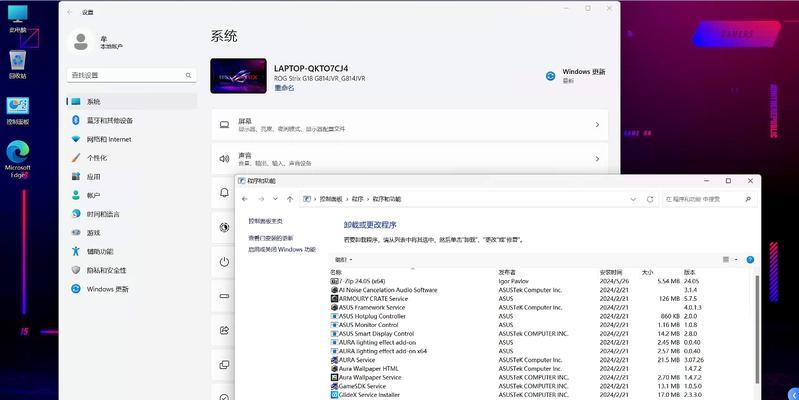Click the bell notifications icon in Settings list
799x400 pixels.
coord(224,193)
